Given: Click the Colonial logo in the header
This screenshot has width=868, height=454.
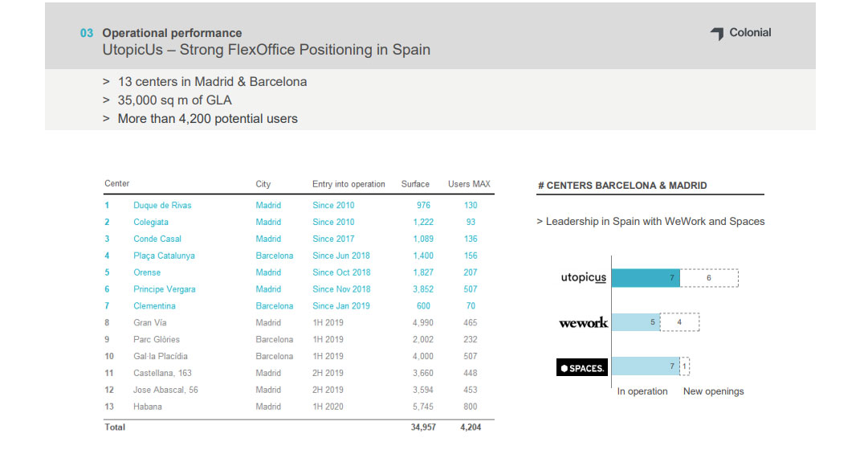Looking at the screenshot, I should (740, 33).
